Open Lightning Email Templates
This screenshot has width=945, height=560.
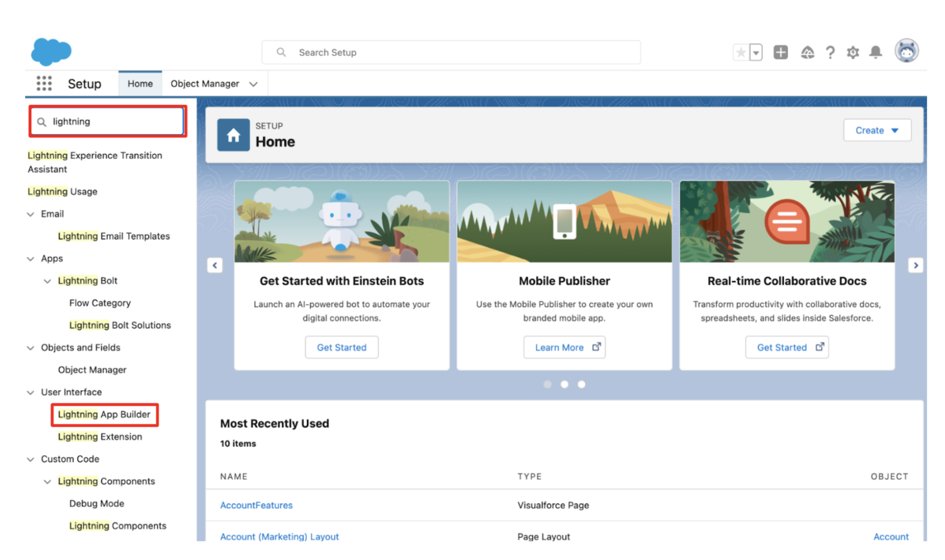[x=114, y=236]
